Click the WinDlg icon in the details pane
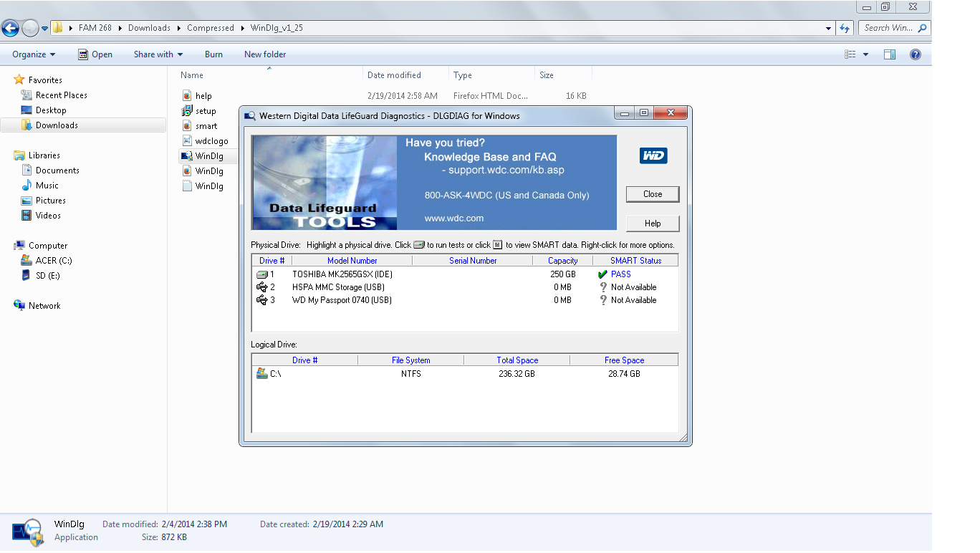Image resolution: width=980 pixels, height=553 pixels. click(x=27, y=531)
